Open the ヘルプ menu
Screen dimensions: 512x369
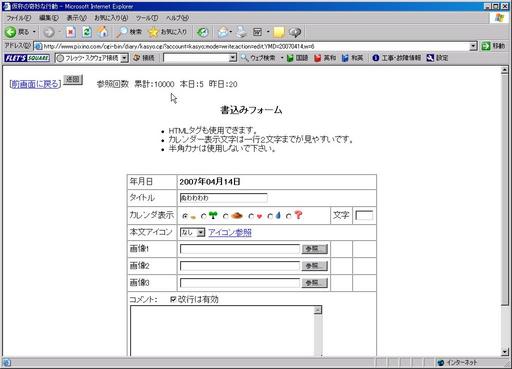point(177,18)
